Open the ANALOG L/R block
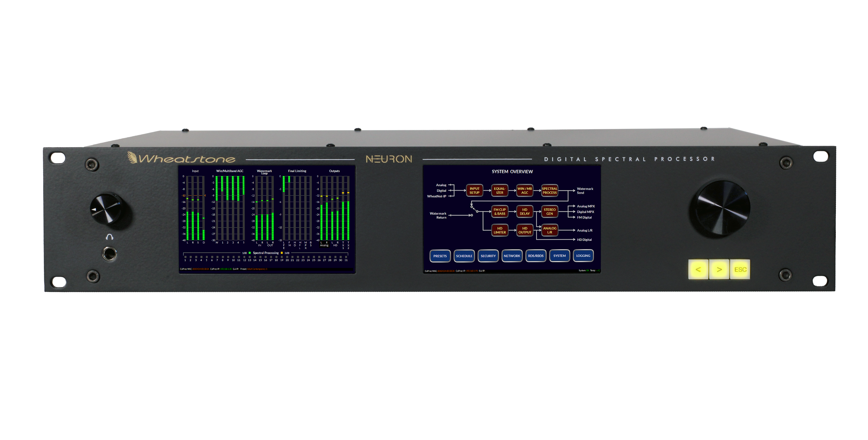 (x=549, y=230)
